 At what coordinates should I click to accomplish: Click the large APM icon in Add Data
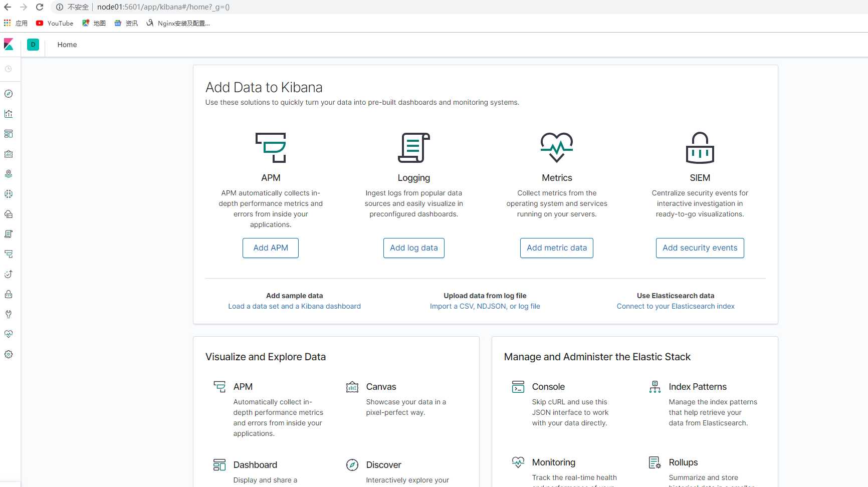pos(271,148)
